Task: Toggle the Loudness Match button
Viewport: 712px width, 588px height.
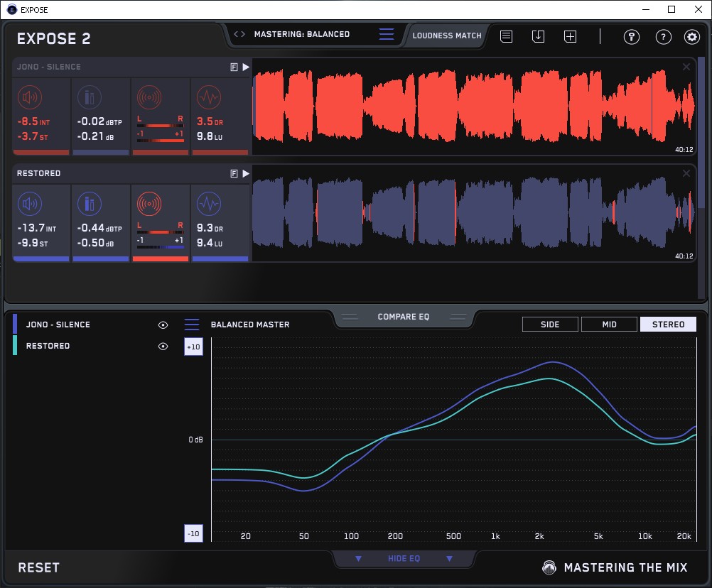Action: [x=446, y=36]
